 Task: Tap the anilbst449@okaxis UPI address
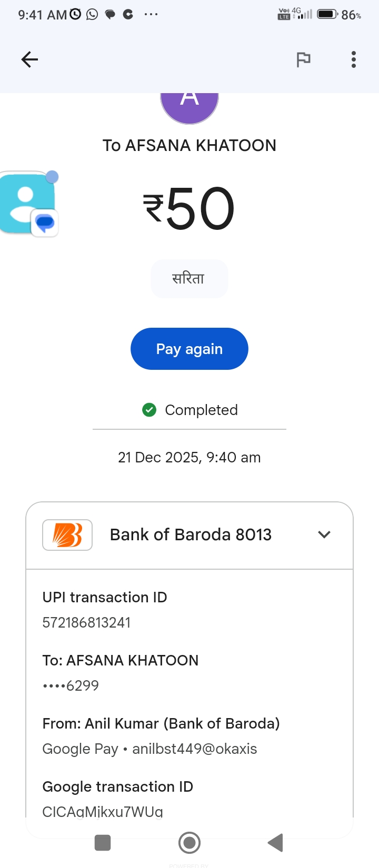point(195,749)
